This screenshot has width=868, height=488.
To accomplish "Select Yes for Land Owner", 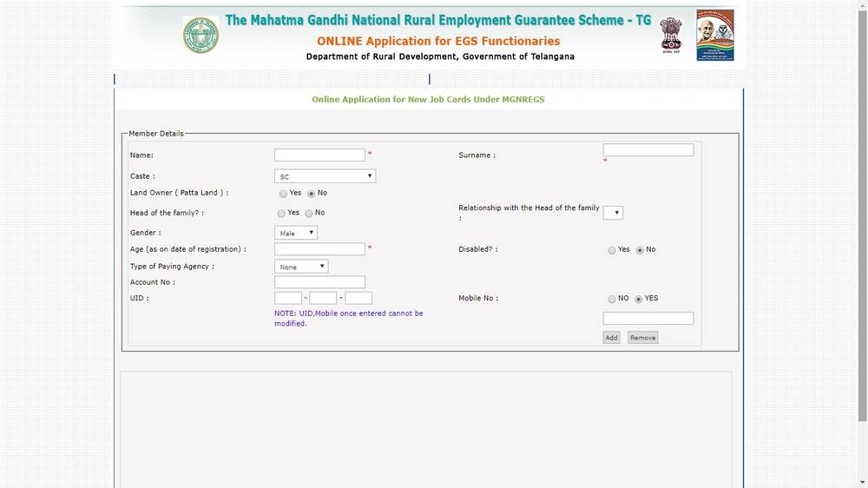I will 283,194.
